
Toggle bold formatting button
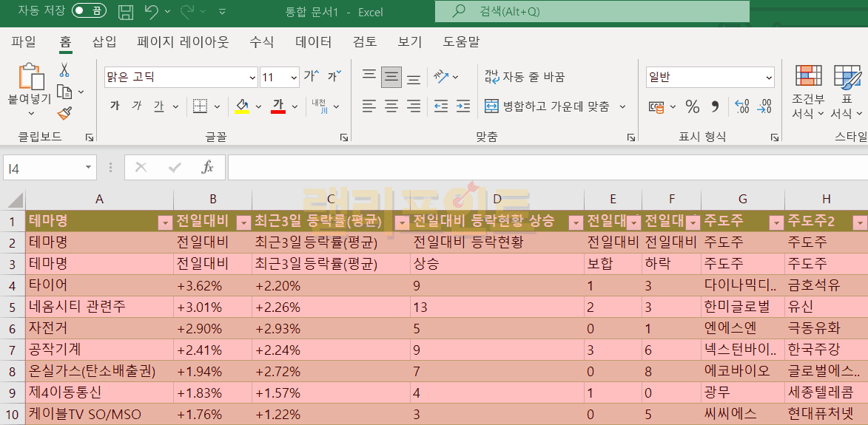115,106
